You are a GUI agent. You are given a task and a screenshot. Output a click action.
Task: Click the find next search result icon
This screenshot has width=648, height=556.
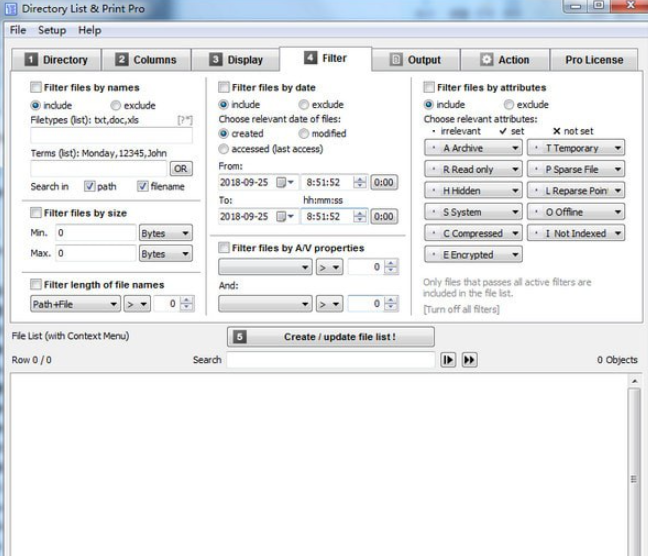click(448, 360)
